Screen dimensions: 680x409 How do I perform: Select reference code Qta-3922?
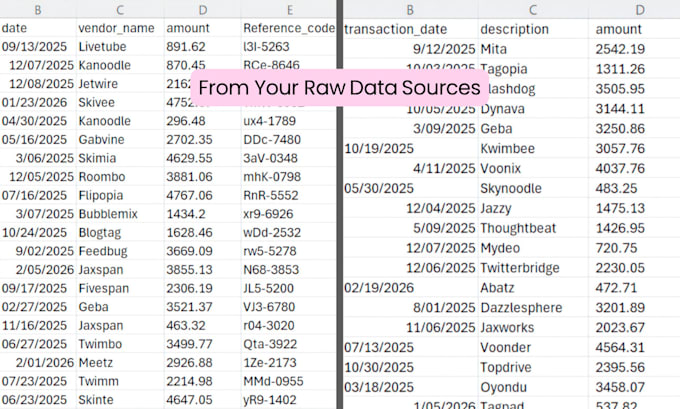coord(288,344)
